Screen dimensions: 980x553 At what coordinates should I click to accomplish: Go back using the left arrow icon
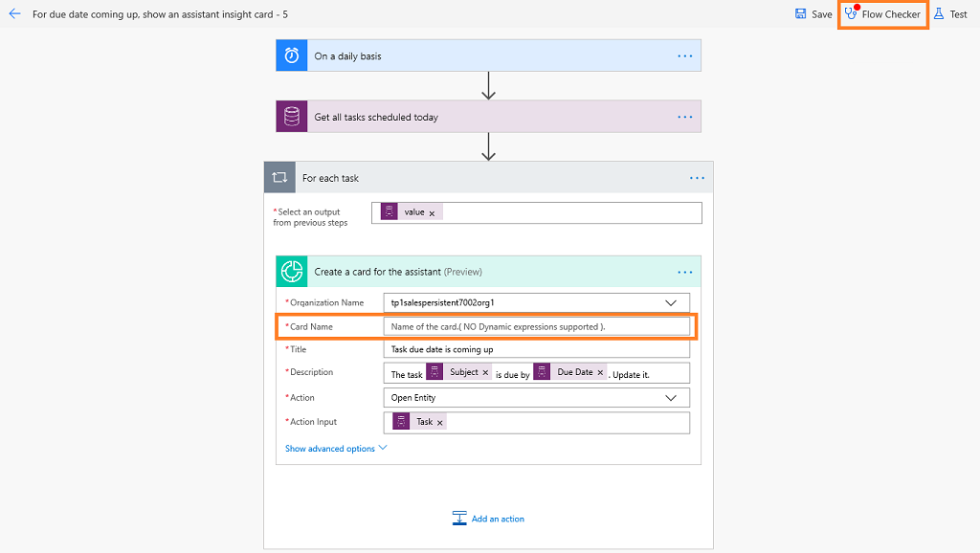pyautogui.click(x=15, y=13)
